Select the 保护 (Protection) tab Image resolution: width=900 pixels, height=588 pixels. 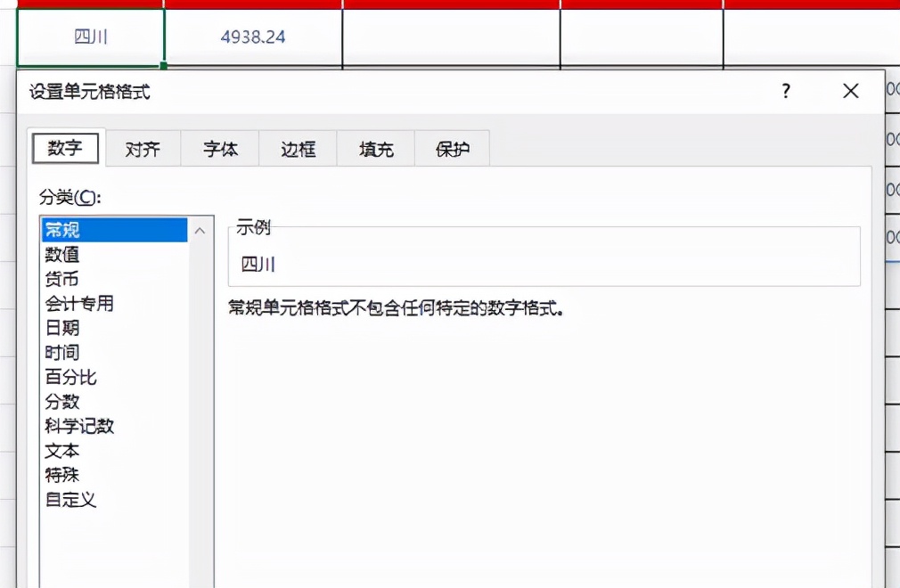[453, 149]
